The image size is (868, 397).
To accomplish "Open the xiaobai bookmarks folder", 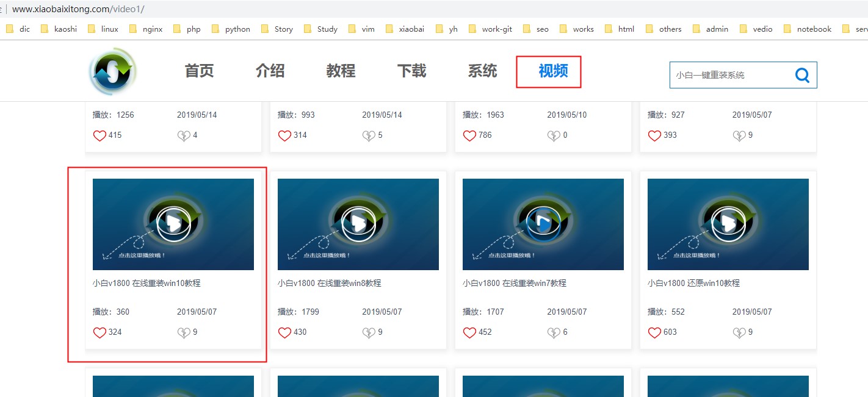I will click(405, 29).
